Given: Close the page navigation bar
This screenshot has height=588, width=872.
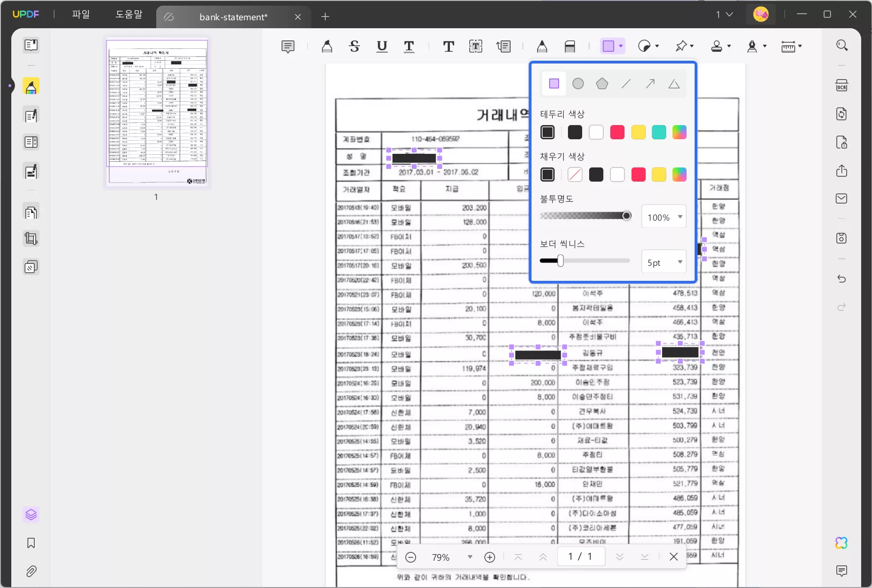Looking at the screenshot, I should [674, 557].
